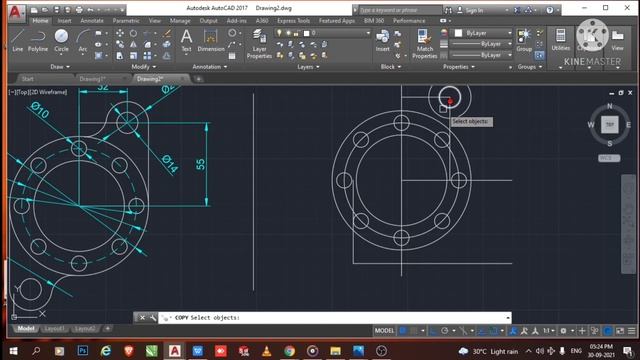Select the Rectangular Array tool

point(147,56)
